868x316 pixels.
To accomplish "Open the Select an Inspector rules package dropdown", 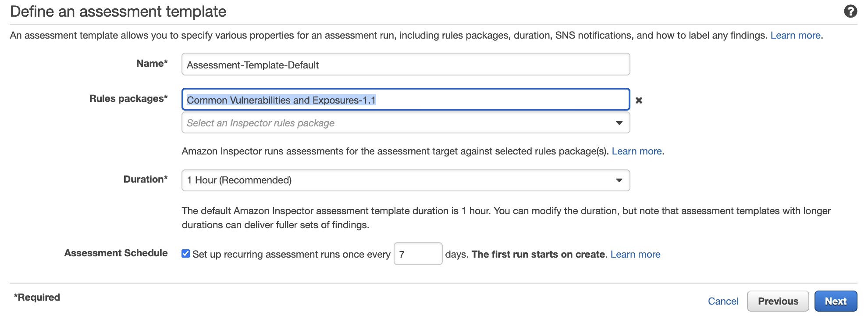I will pos(406,123).
